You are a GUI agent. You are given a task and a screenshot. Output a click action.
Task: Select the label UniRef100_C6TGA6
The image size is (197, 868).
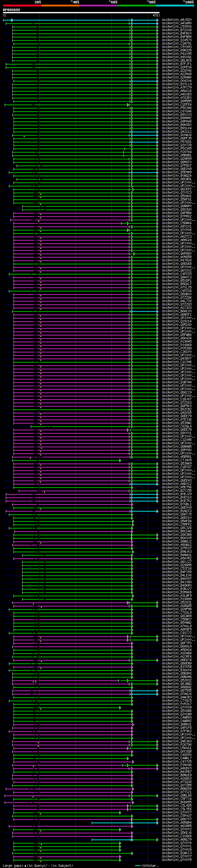[177, 111]
